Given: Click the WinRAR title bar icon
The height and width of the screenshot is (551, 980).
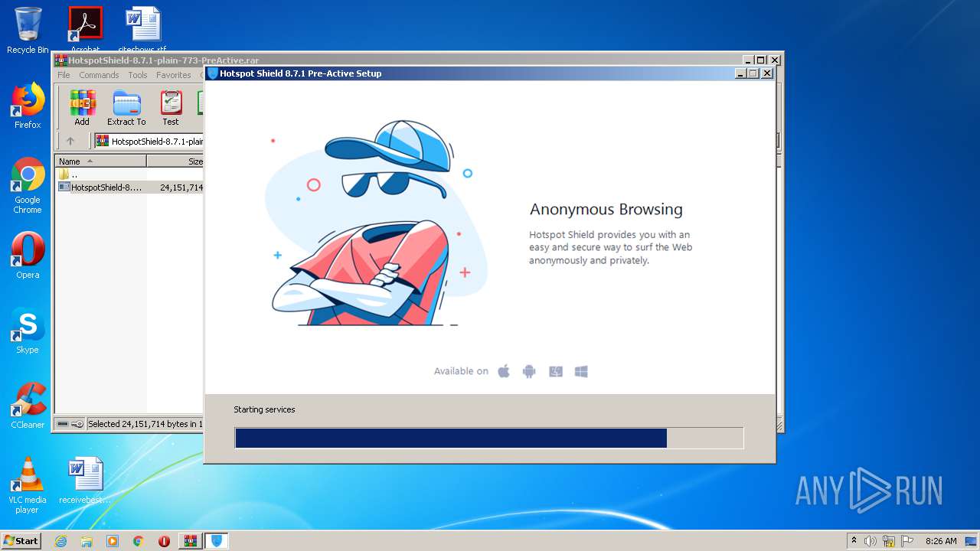Looking at the screenshot, I should click(x=61, y=60).
